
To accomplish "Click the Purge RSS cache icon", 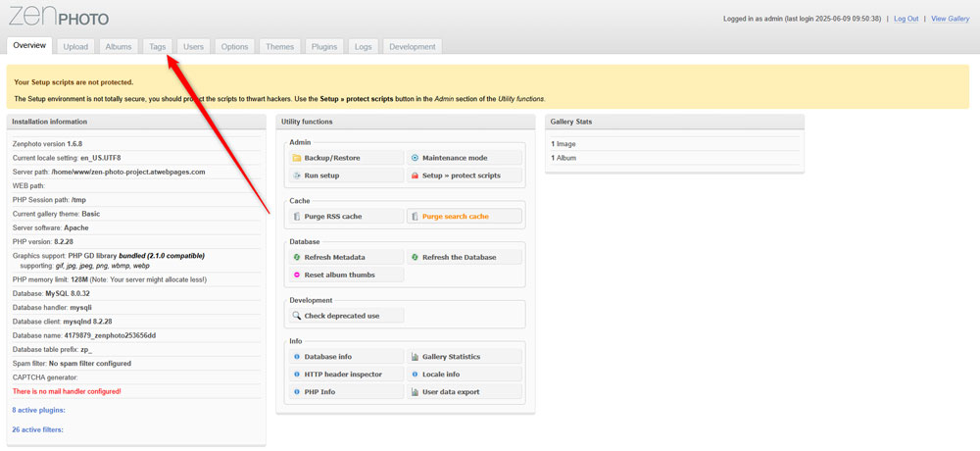I will pyautogui.click(x=297, y=217).
